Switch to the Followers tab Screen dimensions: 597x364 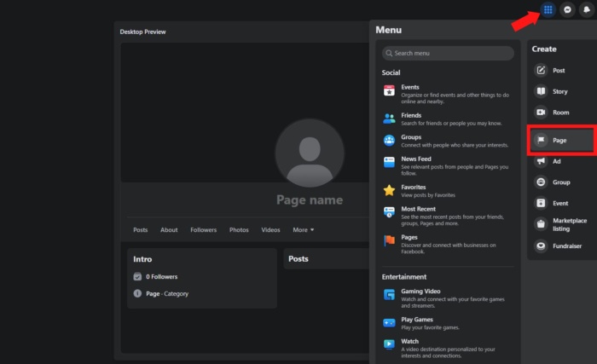[203, 229]
